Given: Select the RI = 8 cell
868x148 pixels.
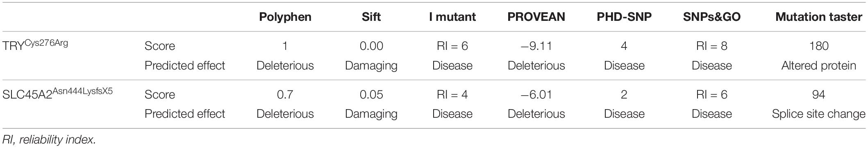Looking at the screenshot, I should [711, 46].
